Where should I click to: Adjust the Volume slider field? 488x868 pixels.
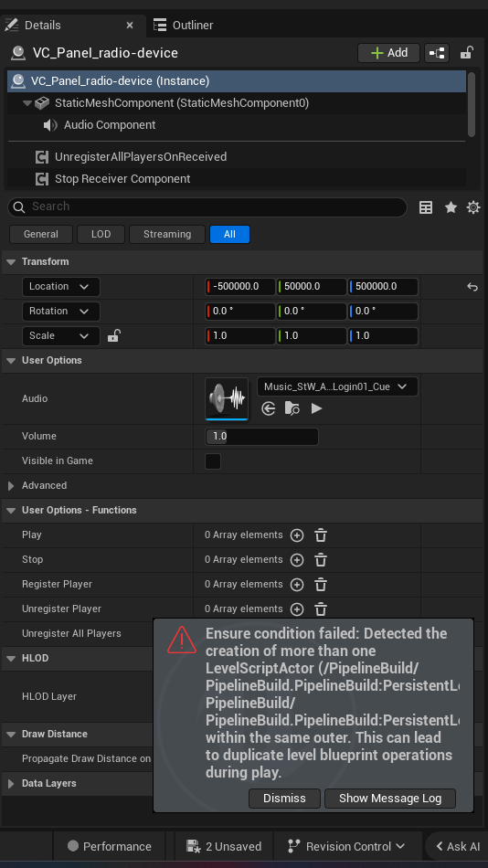[x=261, y=436]
